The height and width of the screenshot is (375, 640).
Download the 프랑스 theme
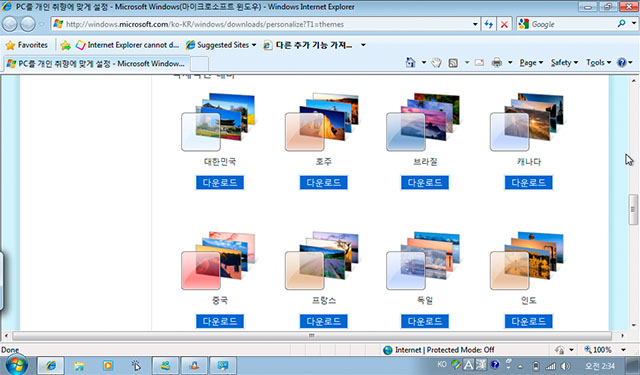pos(324,321)
